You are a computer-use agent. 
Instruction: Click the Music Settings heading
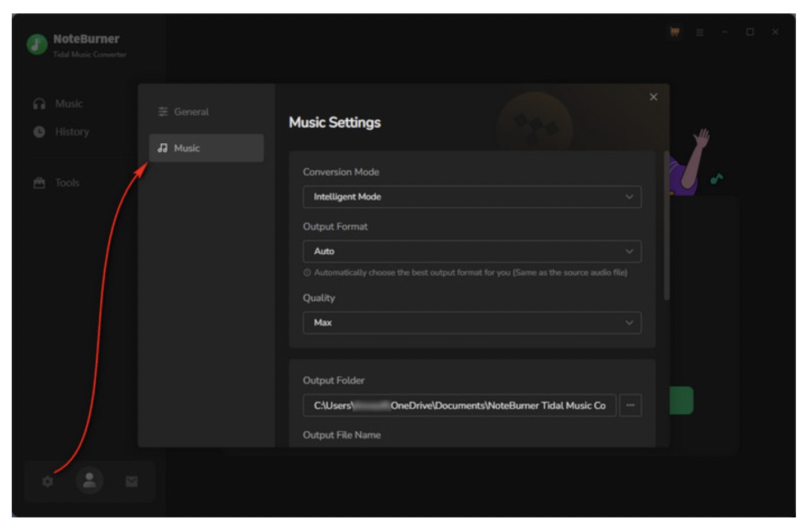pyautogui.click(x=335, y=123)
